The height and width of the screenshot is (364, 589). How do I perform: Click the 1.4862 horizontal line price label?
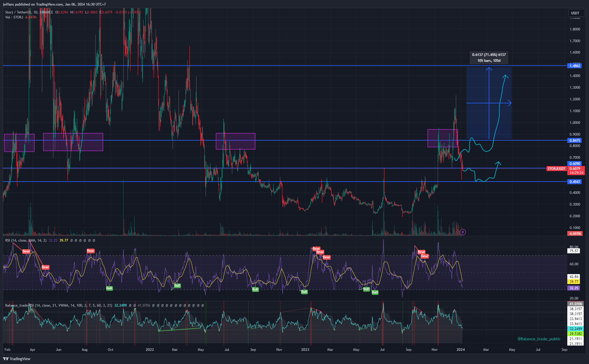coord(575,66)
